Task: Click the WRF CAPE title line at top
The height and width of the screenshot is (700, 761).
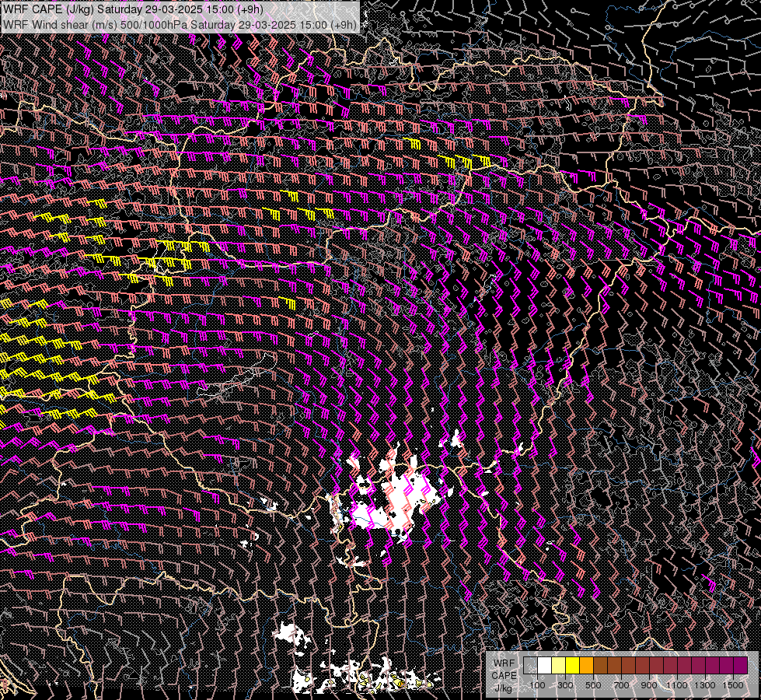Action: [x=132, y=9]
